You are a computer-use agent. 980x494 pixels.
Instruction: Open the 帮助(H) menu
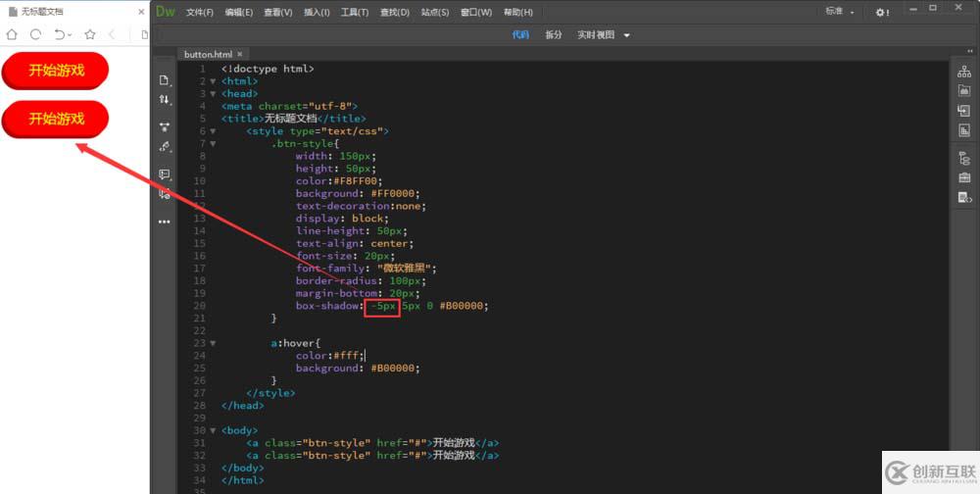pos(518,13)
